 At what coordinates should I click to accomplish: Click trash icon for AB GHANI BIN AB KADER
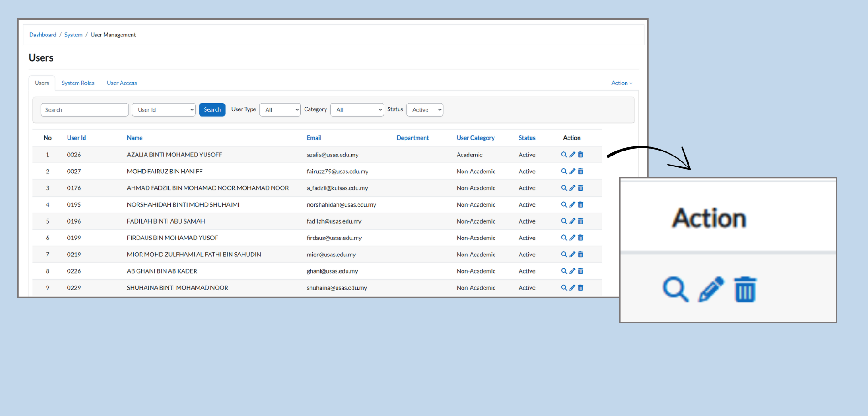click(x=580, y=271)
